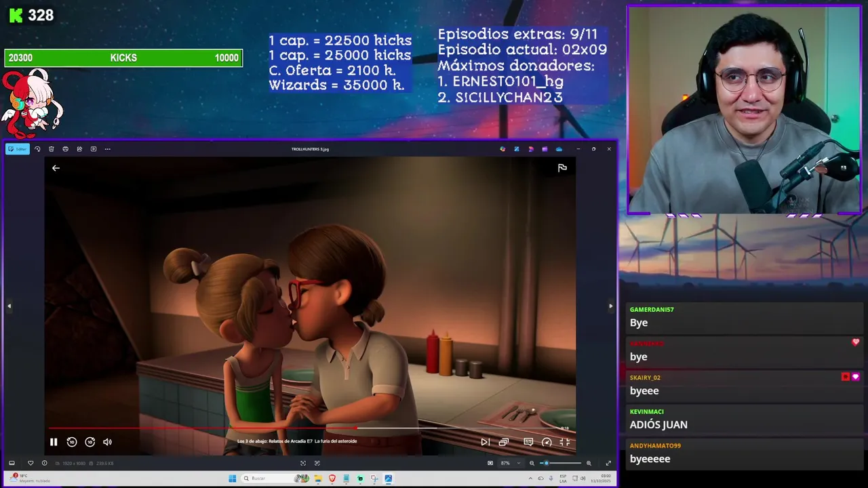Viewport: 868px width, 488px height.
Task: Click the green KICKS goal progress bar
Action: (x=123, y=58)
